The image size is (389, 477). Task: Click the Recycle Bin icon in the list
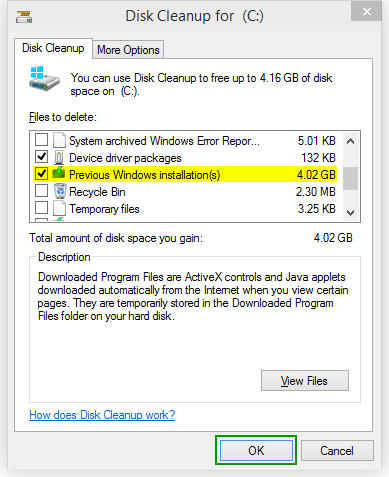(x=60, y=191)
